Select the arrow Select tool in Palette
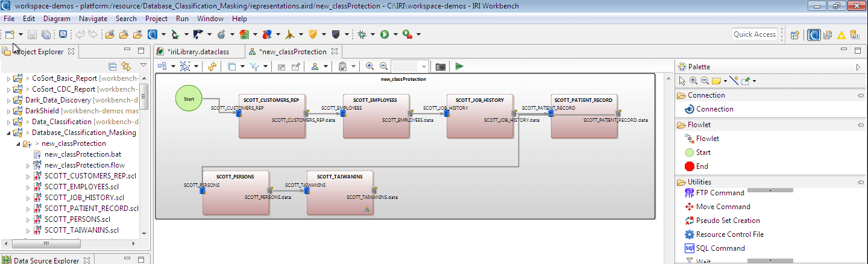Viewport: 868px width, 264px height. coord(682,80)
